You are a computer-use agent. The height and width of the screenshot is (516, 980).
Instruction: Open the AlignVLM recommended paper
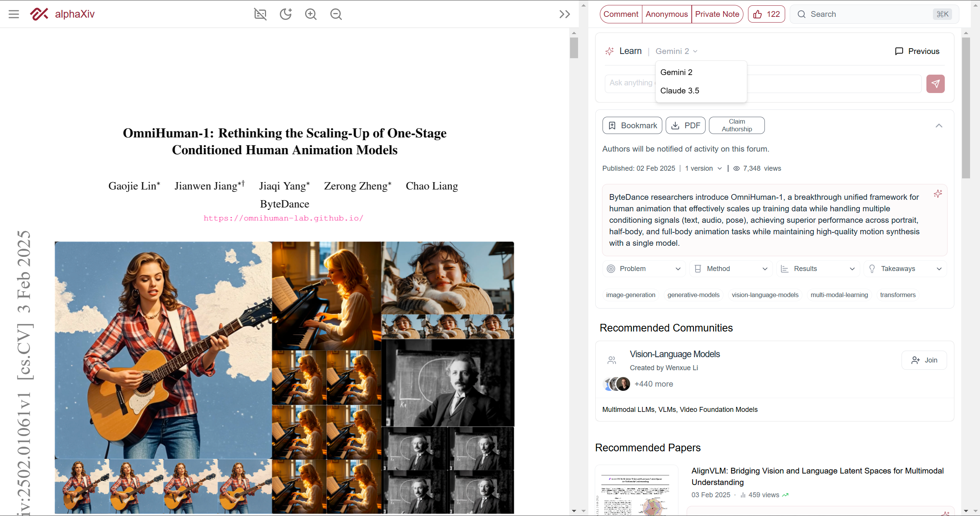817,477
